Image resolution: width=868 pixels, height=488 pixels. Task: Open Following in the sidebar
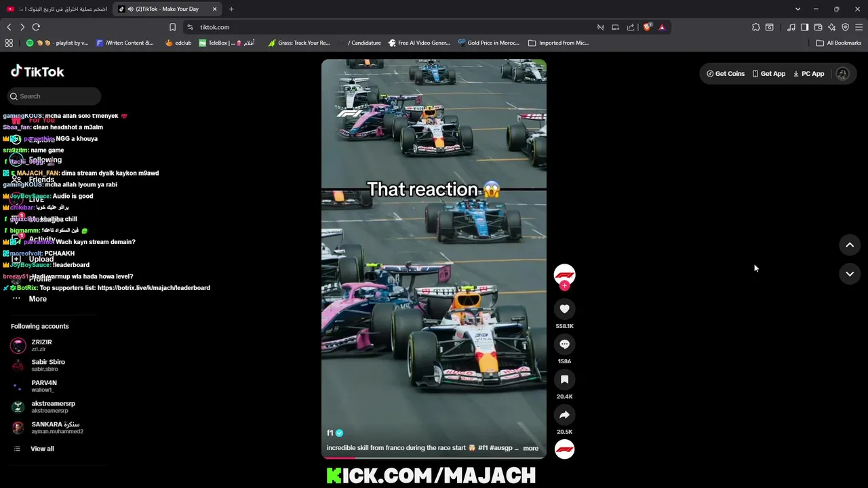pyautogui.click(x=45, y=160)
